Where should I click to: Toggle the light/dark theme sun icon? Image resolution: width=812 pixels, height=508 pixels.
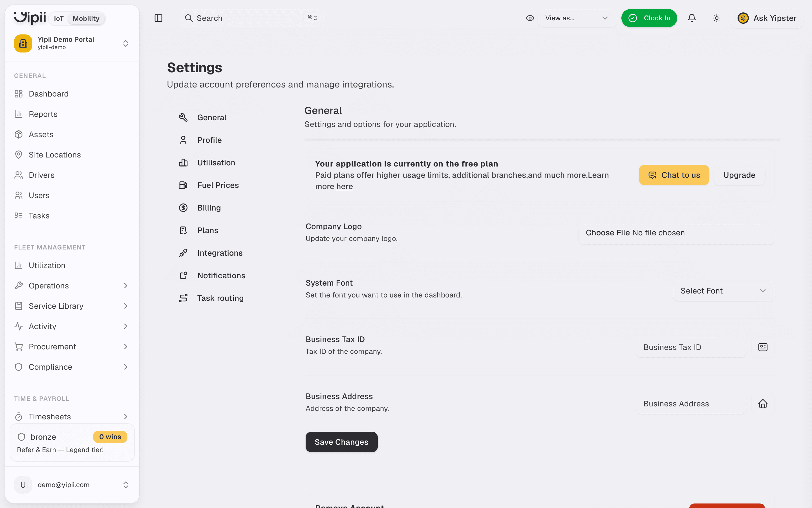coord(717,18)
